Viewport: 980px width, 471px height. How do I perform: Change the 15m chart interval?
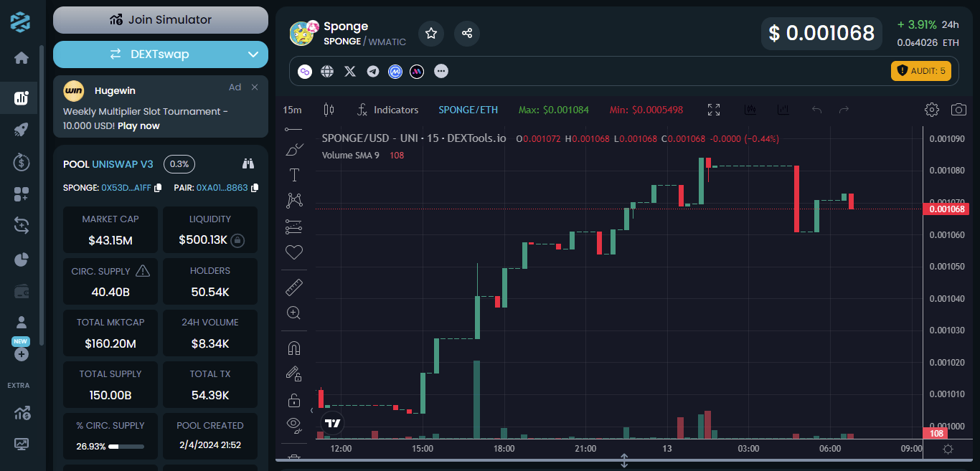click(x=292, y=110)
